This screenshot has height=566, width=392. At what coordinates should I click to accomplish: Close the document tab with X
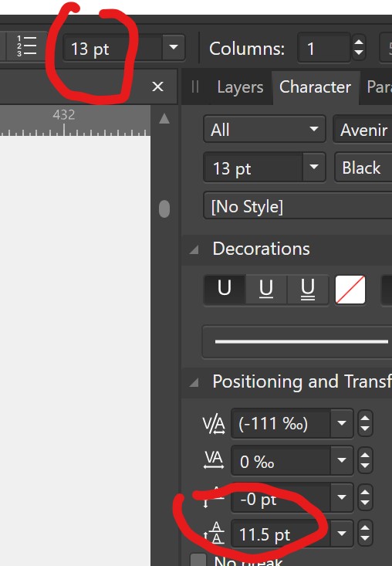pos(158,86)
